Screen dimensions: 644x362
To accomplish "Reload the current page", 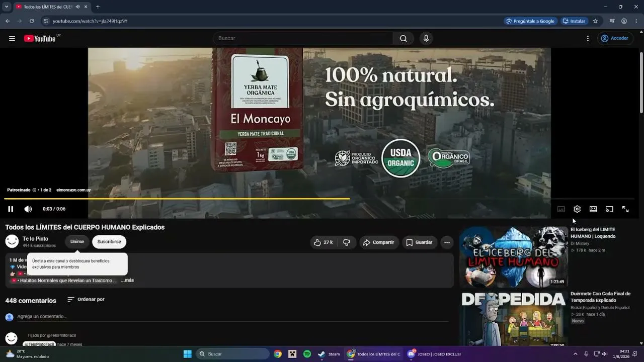I will coord(32,21).
